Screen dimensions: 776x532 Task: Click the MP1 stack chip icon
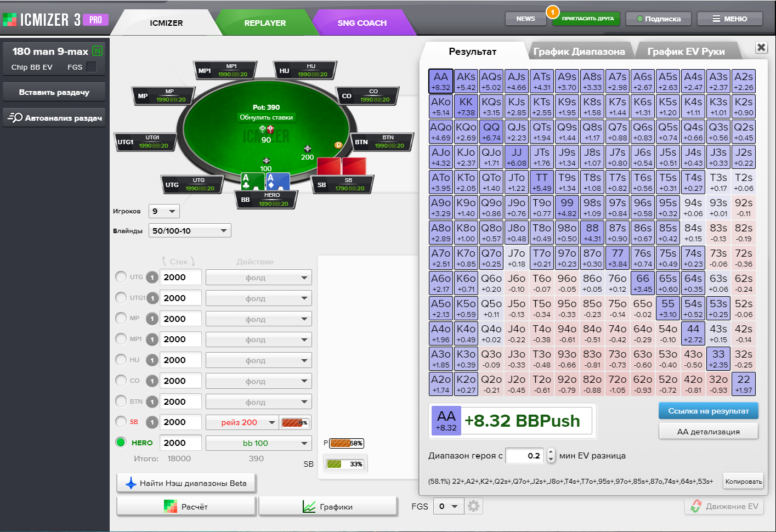(152, 339)
